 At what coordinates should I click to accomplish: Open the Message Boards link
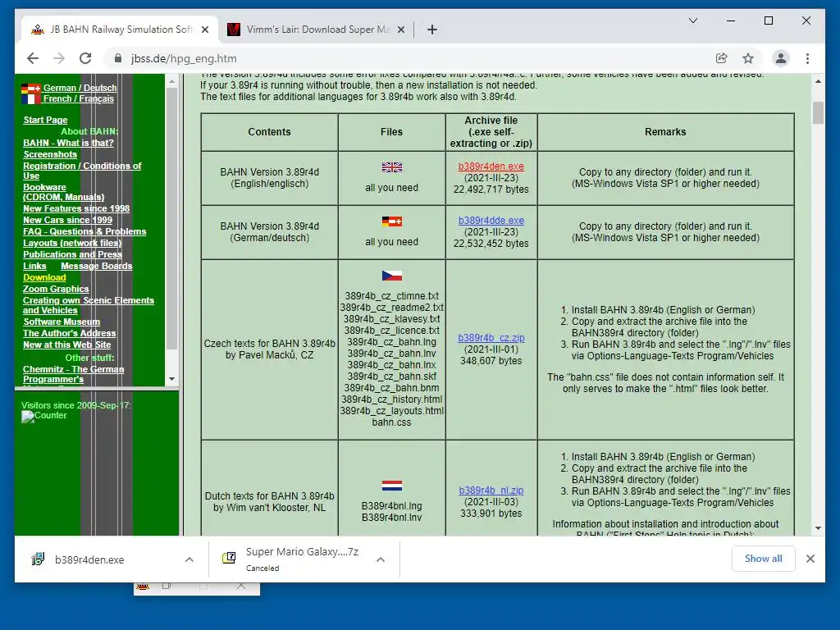97,267
